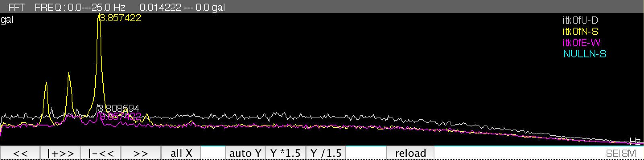Click the yellow peak value label 3.857422
This screenshot has width=644, height=160.
coord(120,18)
